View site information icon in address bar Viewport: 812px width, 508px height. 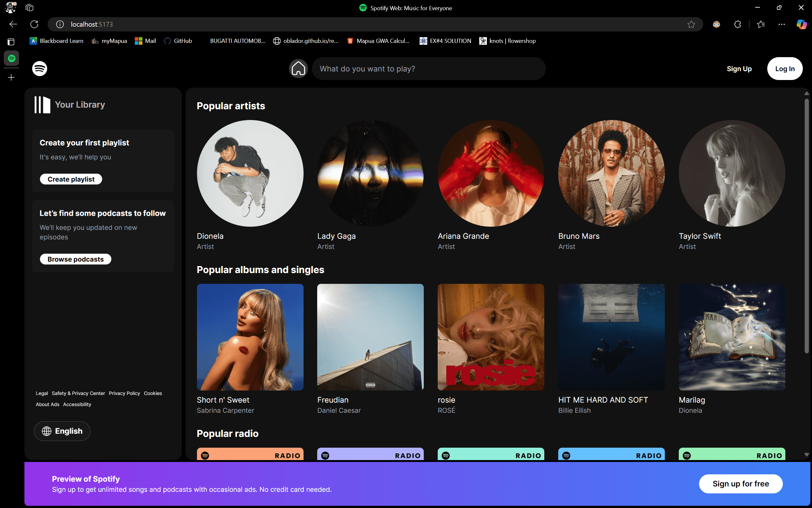[x=60, y=24]
